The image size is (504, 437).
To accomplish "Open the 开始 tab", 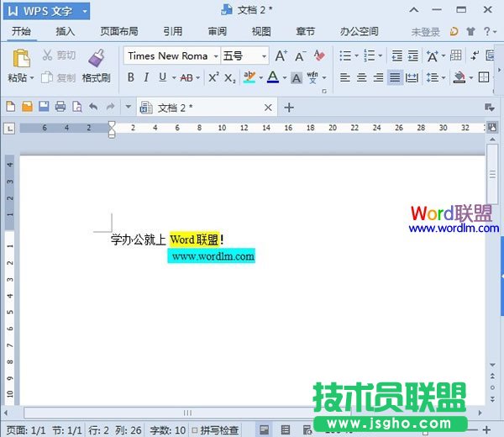I will click(22, 31).
